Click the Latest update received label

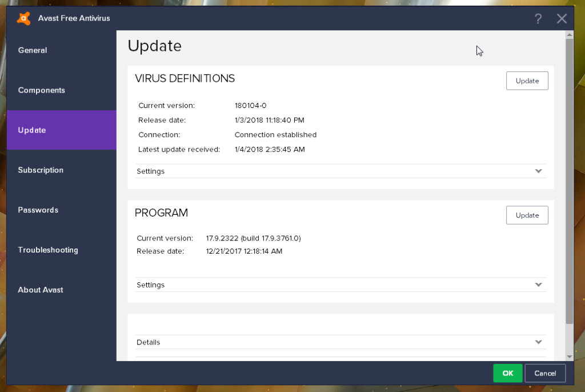click(179, 149)
